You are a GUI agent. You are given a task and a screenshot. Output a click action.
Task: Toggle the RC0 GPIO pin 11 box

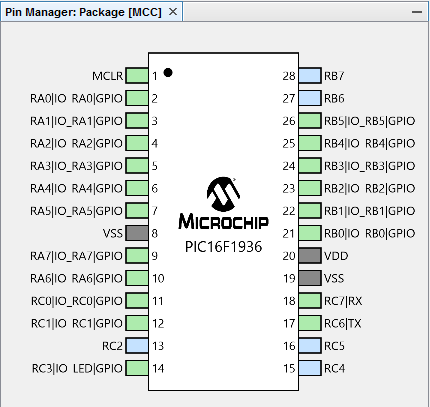point(137,301)
